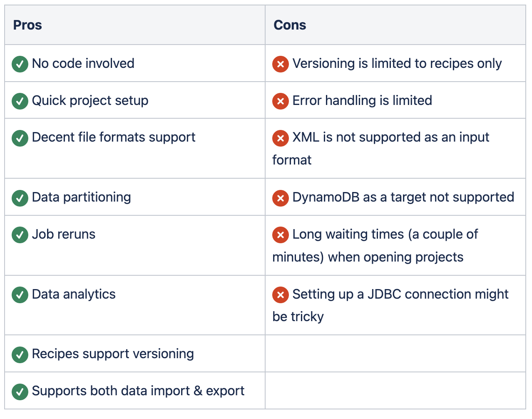Image resolution: width=532 pixels, height=419 pixels.
Task: Click green check icon beside Data partitioning
Action: (x=20, y=198)
